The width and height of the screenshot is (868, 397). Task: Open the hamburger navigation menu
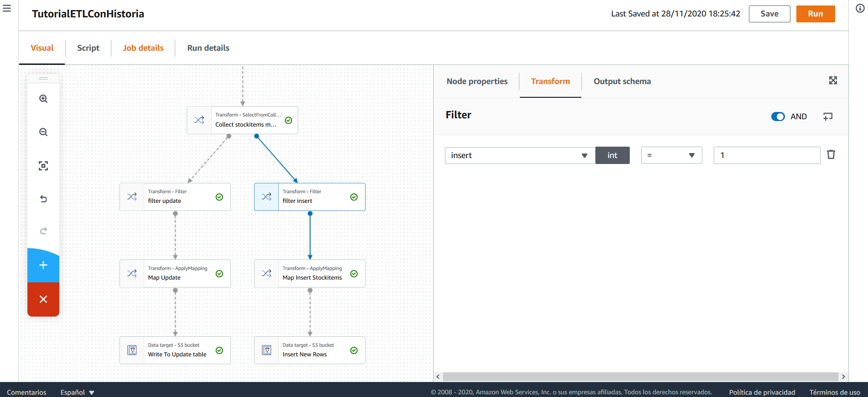coord(7,8)
